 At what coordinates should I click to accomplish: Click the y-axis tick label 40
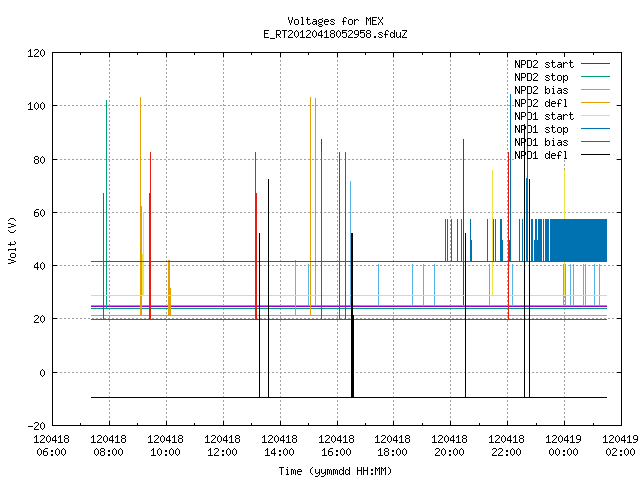click(39, 266)
